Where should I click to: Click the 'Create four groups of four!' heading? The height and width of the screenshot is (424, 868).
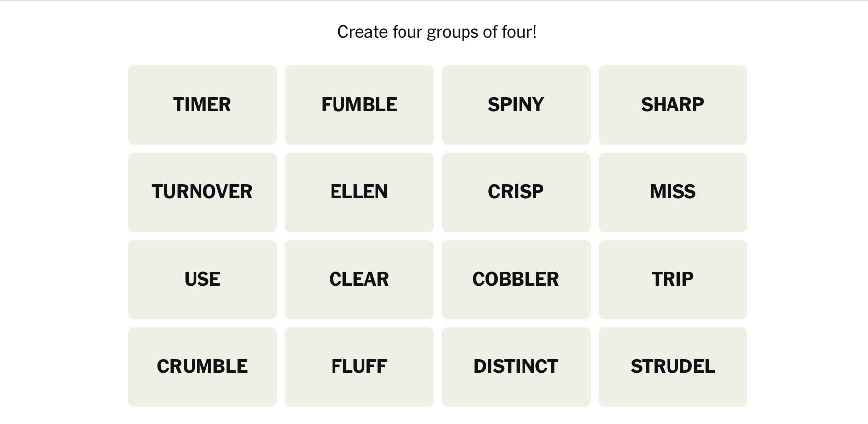point(437,32)
